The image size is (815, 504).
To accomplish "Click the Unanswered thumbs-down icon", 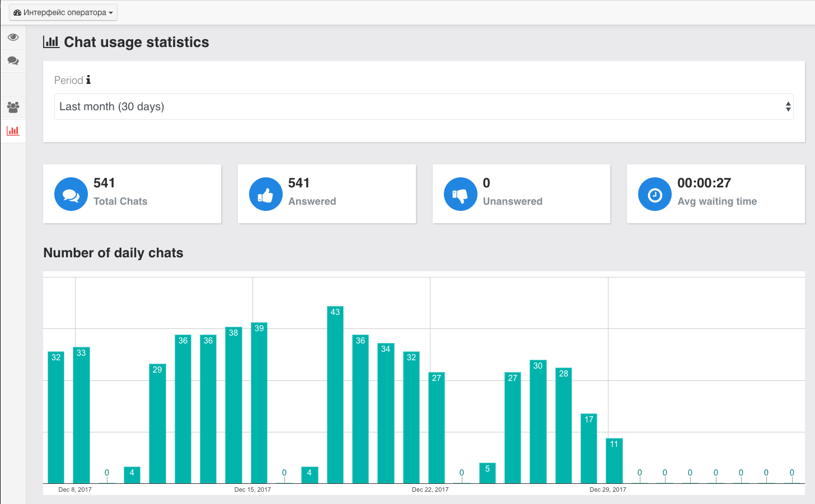I will click(460, 195).
